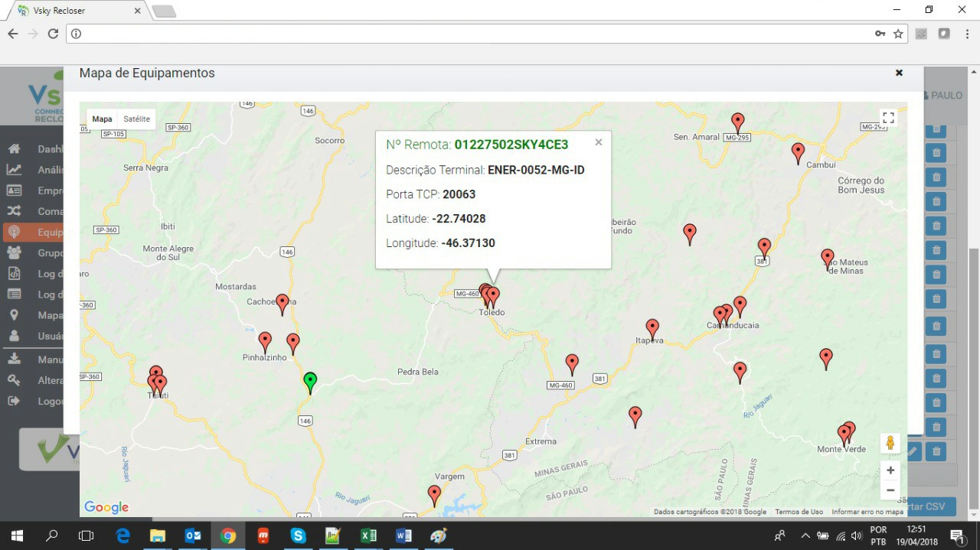Open Windows Start menu
The height and width of the screenshot is (550, 980).
(17, 535)
